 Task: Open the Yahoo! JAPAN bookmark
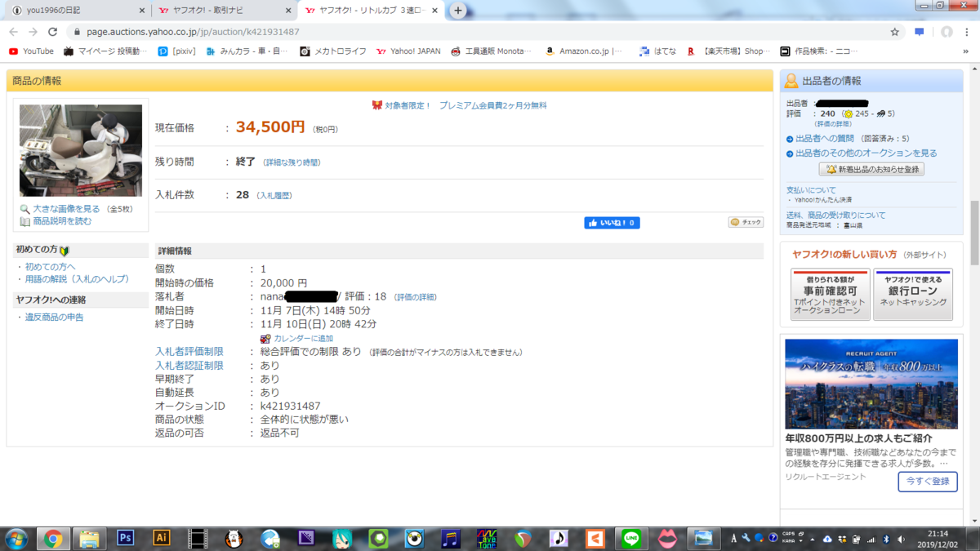(x=408, y=51)
